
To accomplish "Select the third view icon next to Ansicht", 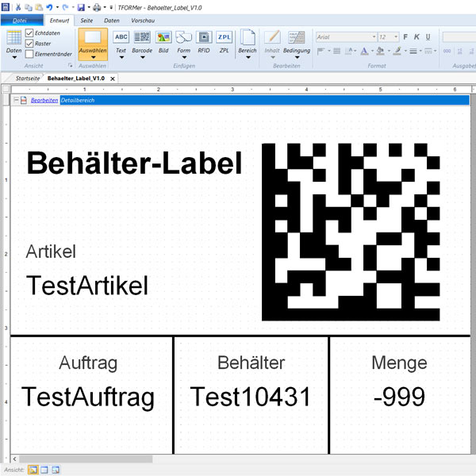I will (x=56, y=470).
